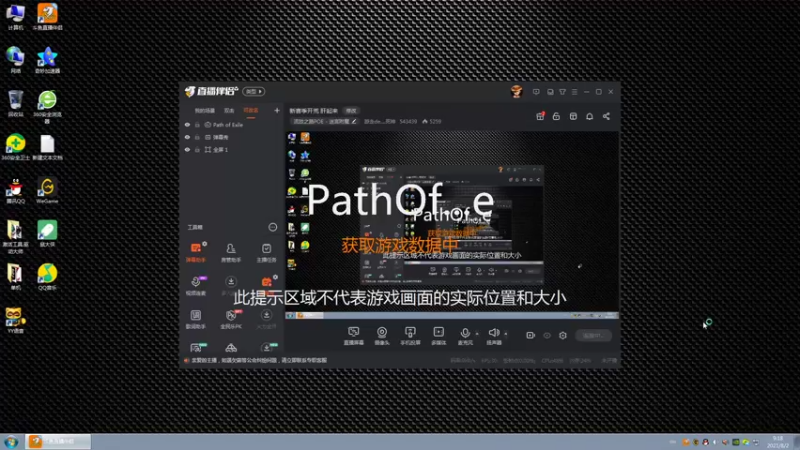Click the grey start streaming button
800x450 pixels.
click(x=593, y=335)
